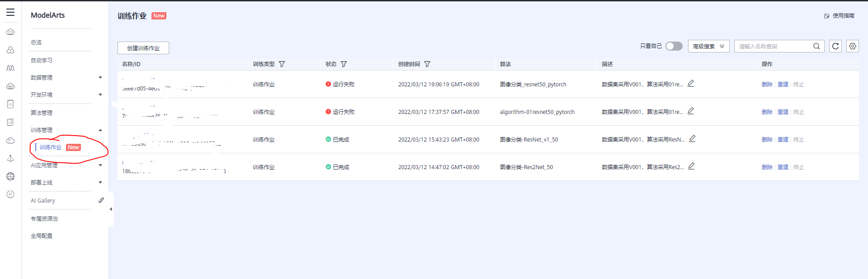Screen dimensions: 868x279
Task: Expand the 开发环境 menu arrow
Action: point(100,95)
